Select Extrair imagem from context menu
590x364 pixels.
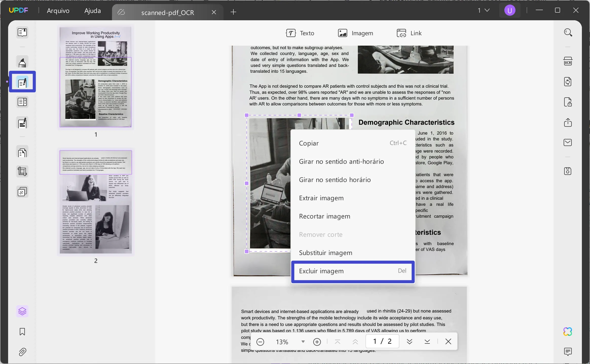tap(321, 198)
